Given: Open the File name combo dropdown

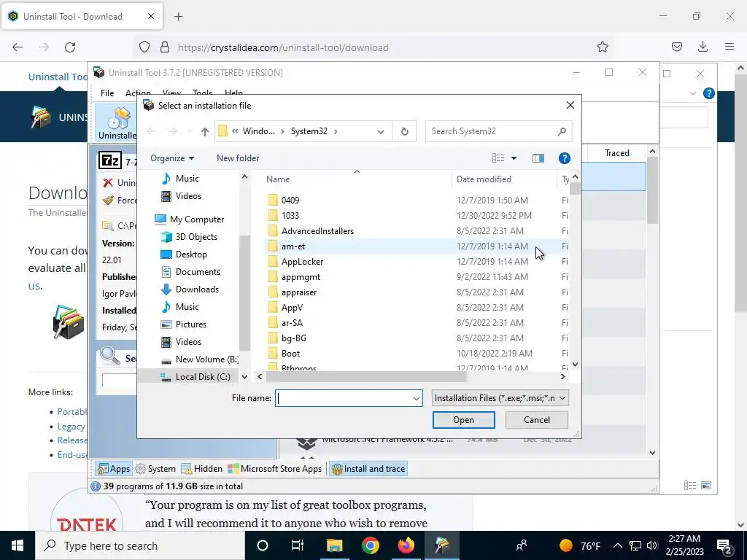Looking at the screenshot, I should (x=416, y=398).
